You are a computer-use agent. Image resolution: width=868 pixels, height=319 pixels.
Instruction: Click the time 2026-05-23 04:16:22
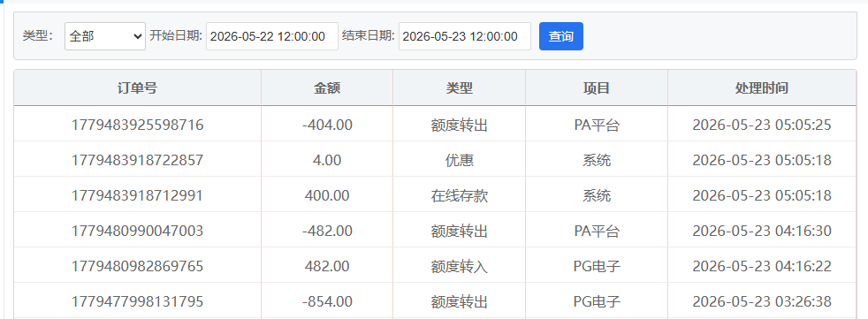tap(762, 266)
